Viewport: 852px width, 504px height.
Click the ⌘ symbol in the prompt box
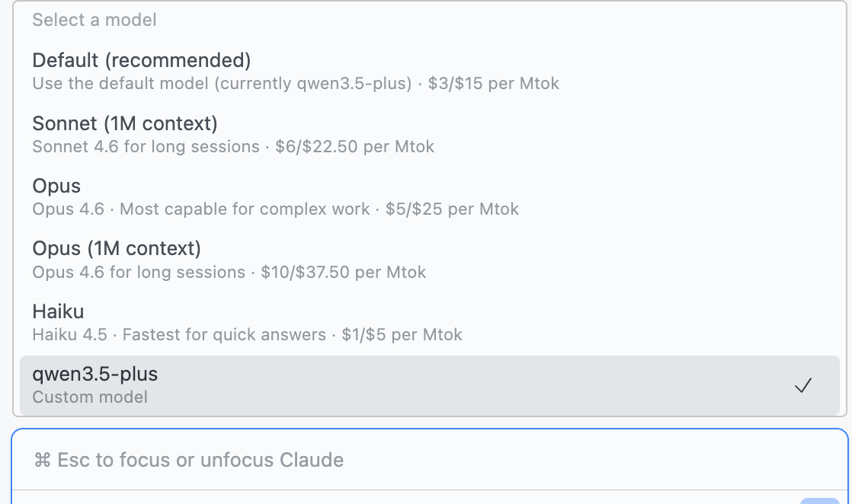click(43, 461)
